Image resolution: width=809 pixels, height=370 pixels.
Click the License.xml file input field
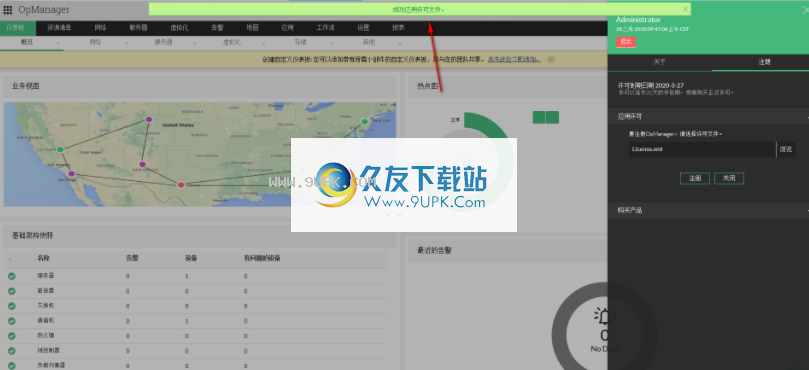702,150
